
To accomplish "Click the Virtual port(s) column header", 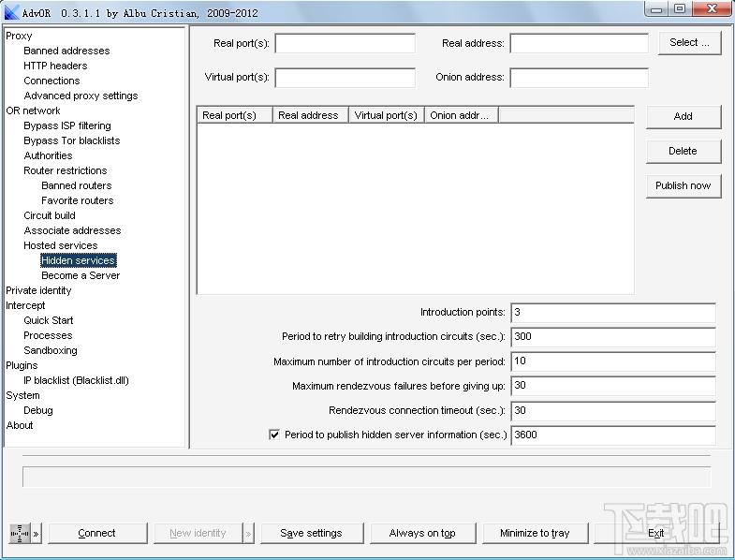I will pos(387,115).
